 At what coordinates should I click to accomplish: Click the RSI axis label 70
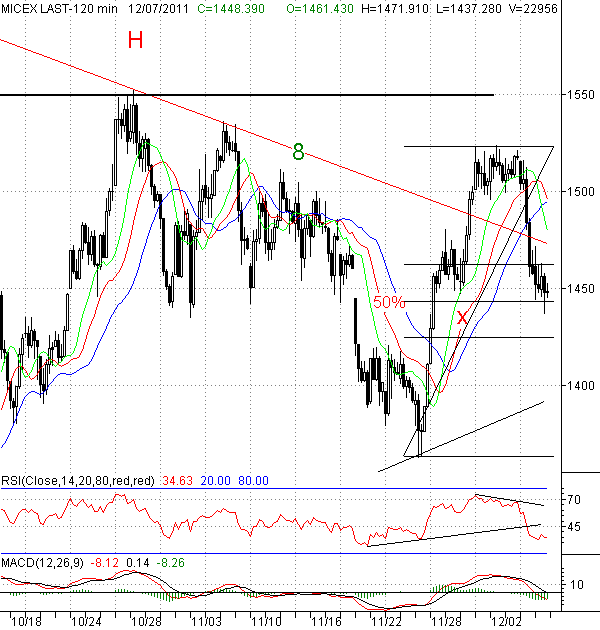pos(573,500)
